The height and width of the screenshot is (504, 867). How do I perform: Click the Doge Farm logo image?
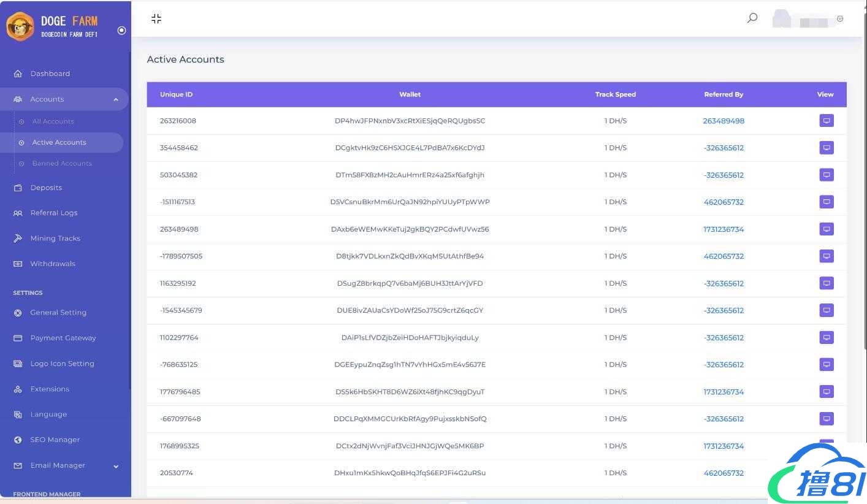coord(20,26)
